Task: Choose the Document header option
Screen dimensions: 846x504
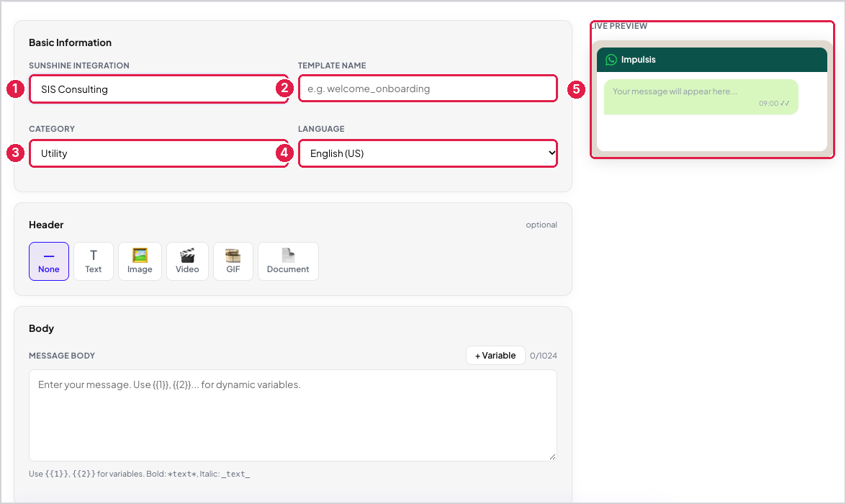Action: 288,261
